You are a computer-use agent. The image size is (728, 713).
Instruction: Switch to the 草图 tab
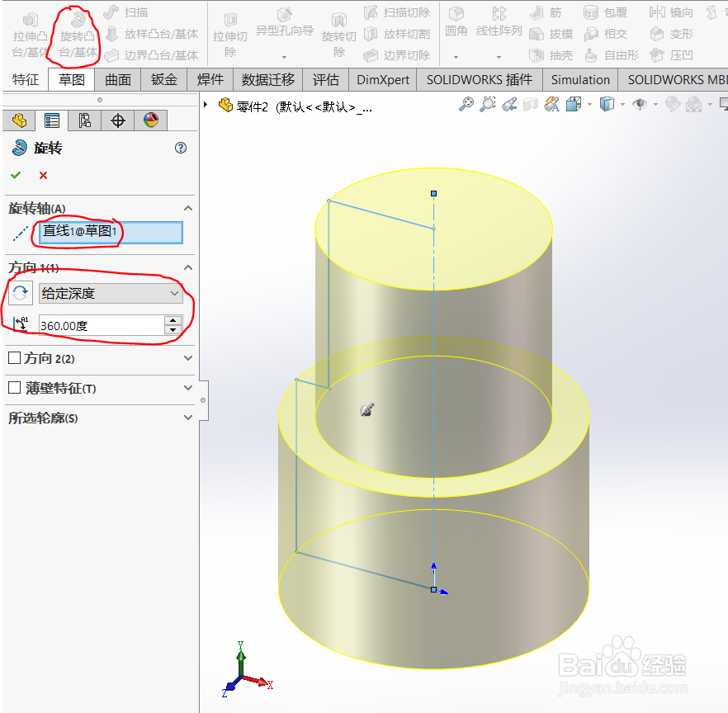pyautogui.click(x=72, y=80)
